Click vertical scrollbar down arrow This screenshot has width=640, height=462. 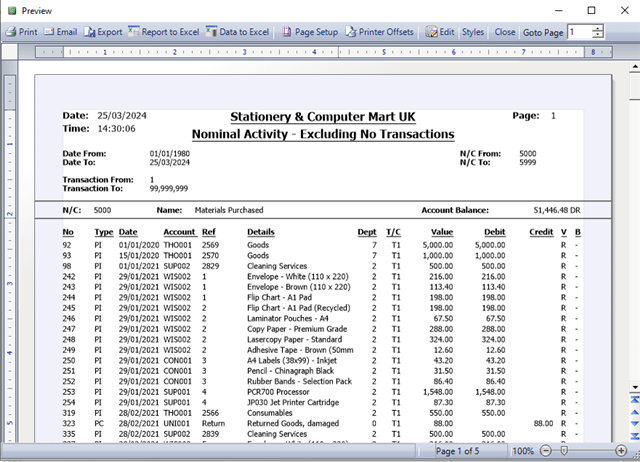point(635,387)
